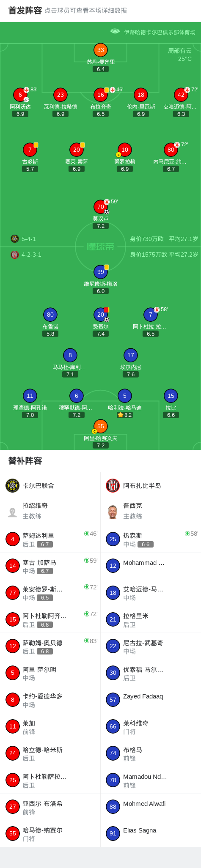Open substitute 热森斯 number 25 row
Image resolution: width=201 pixels, height=868 pixels.
click(151, 539)
